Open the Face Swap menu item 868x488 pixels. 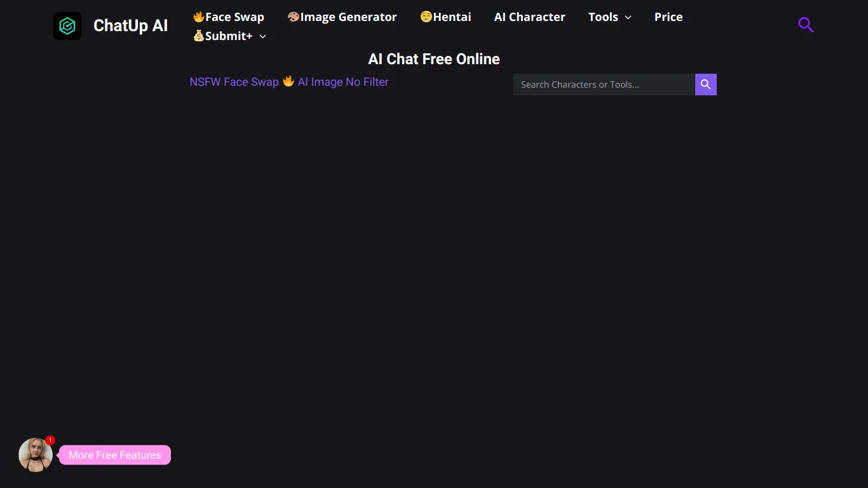[x=229, y=17]
